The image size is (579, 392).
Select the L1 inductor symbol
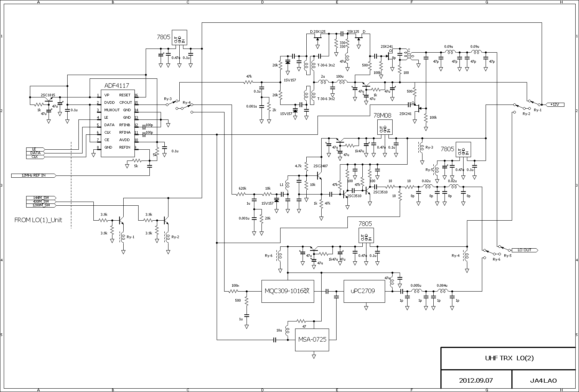tap(288, 185)
